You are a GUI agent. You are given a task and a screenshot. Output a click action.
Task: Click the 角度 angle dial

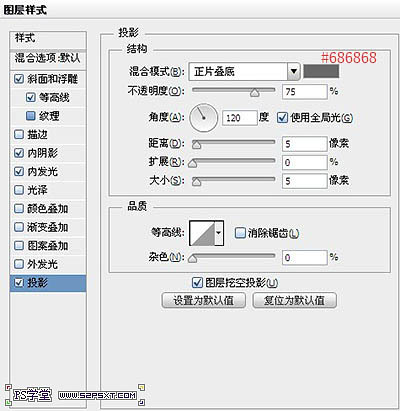coord(203,118)
